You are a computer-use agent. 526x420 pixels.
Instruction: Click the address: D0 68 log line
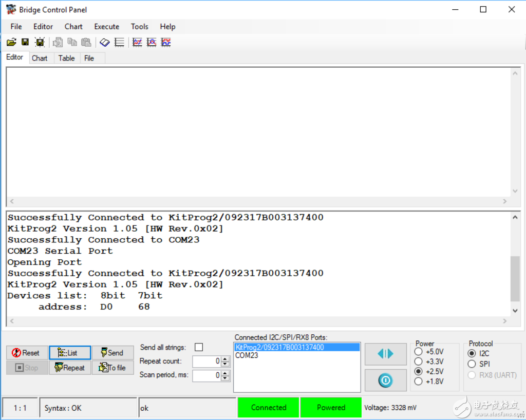[x=94, y=307]
